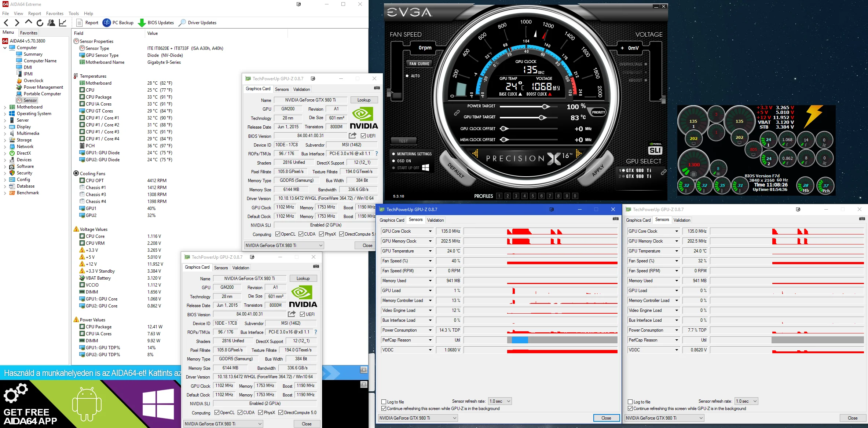Collapse Computer node in AIDA64 tree

[5, 48]
